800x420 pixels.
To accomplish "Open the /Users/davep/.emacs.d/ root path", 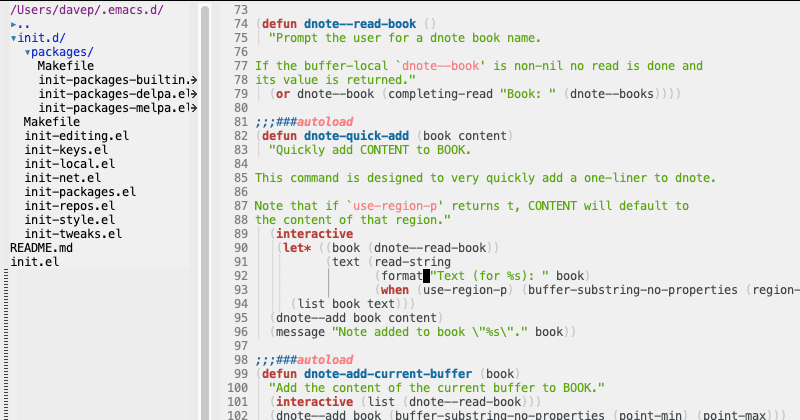I will (x=87, y=10).
